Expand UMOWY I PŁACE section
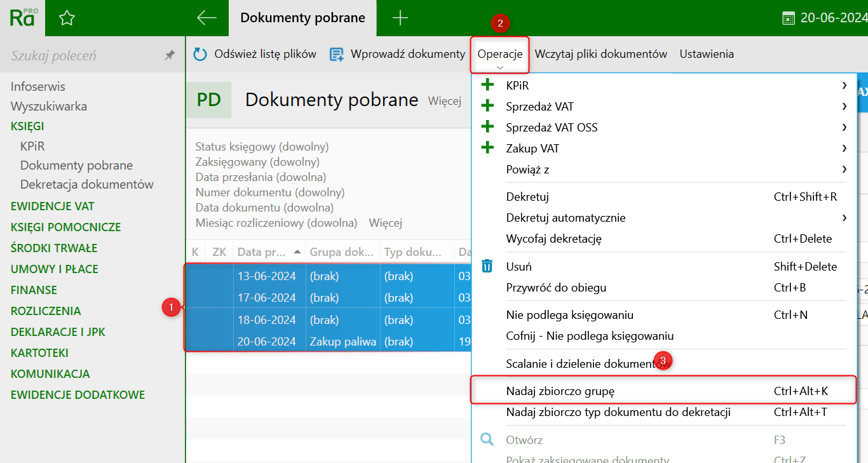 click(x=55, y=269)
